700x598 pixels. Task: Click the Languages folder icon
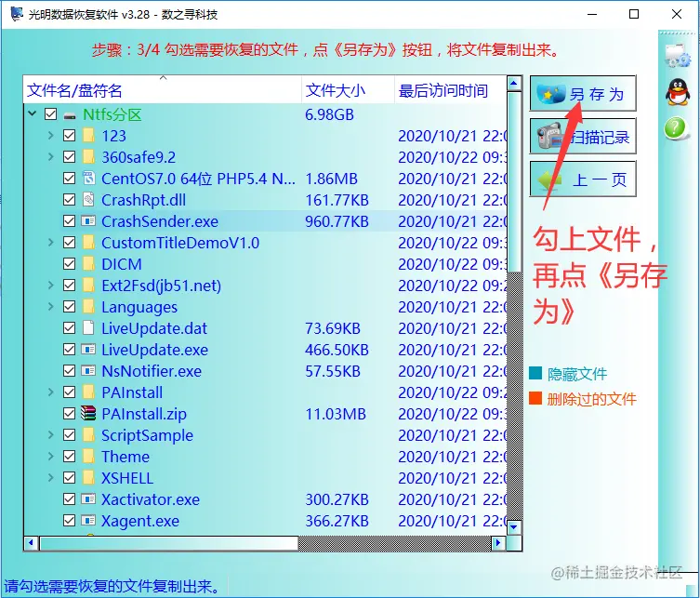pyautogui.click(x=88, y=307)
